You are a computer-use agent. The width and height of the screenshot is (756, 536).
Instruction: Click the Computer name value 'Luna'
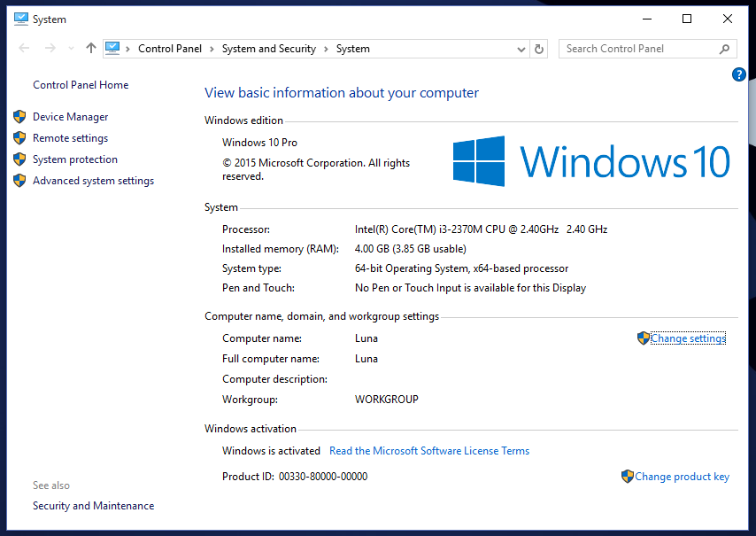[366, 338]
